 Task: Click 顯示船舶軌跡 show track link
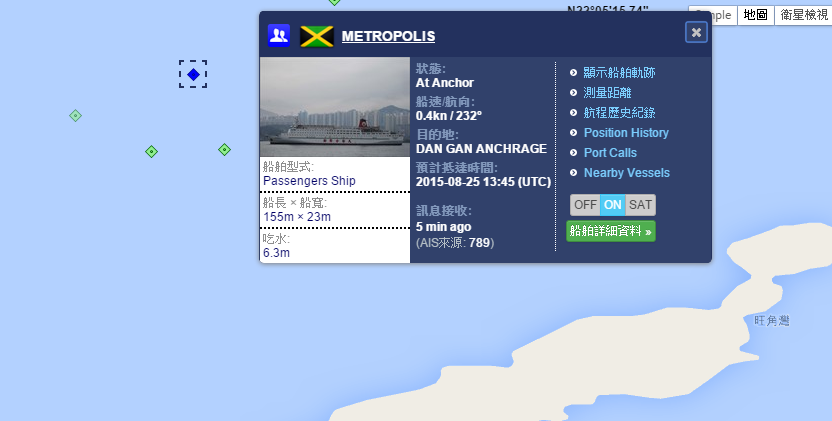(x=619, y=72)
